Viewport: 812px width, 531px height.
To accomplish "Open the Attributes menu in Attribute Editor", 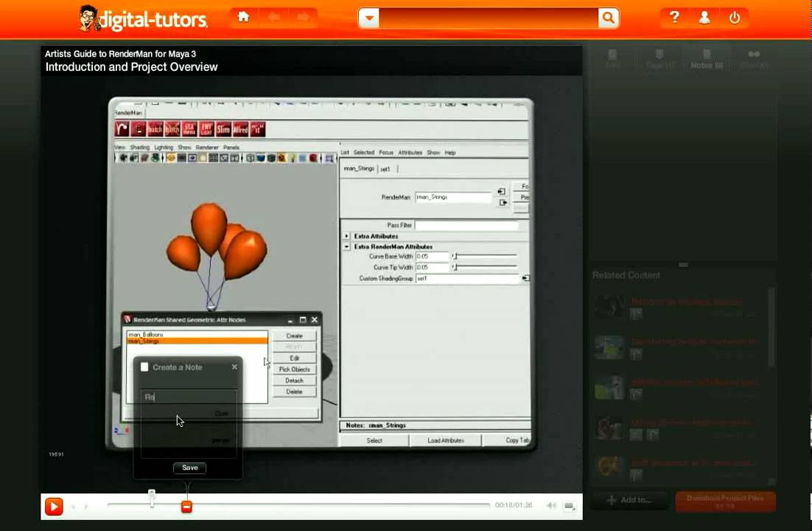I will [410, 153].
